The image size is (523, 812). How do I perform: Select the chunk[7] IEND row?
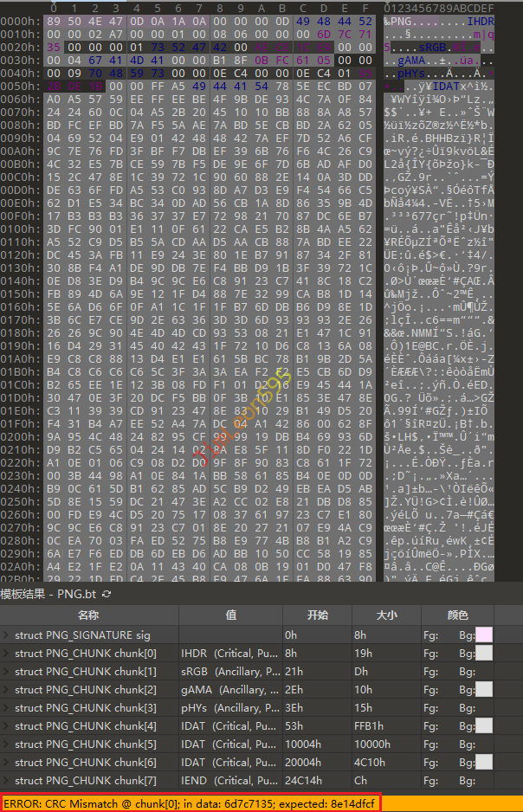click(x=87, y=780)
